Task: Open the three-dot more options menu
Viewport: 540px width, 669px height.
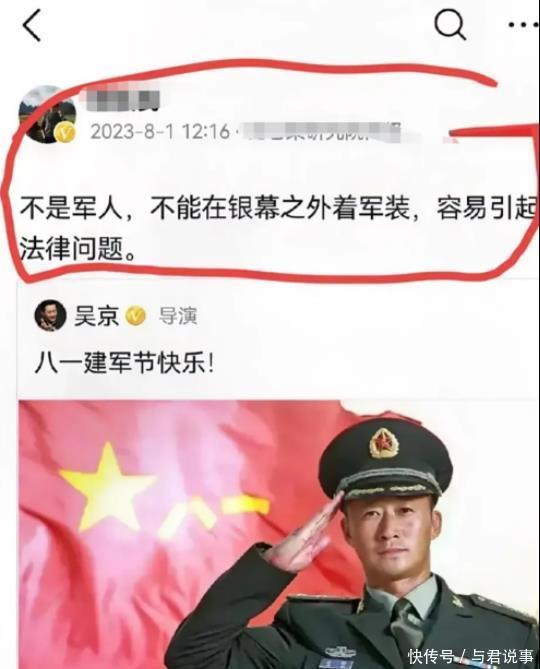Action: click(x=524, y=25)
